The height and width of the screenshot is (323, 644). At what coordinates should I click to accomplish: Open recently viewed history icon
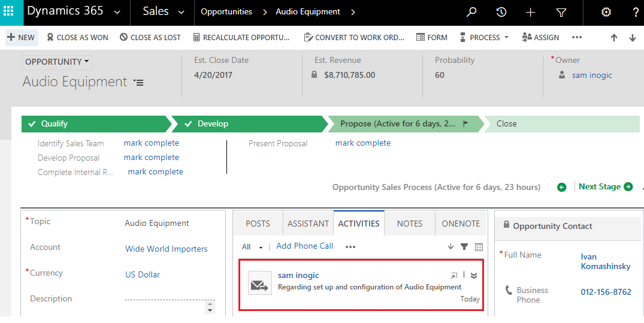tap(501, 13)
